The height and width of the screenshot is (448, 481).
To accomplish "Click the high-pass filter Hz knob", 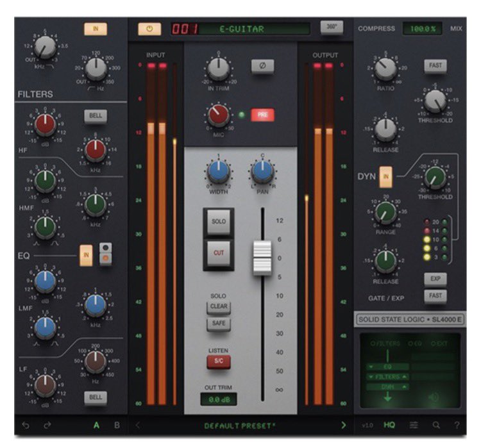I will click(96, 69).
